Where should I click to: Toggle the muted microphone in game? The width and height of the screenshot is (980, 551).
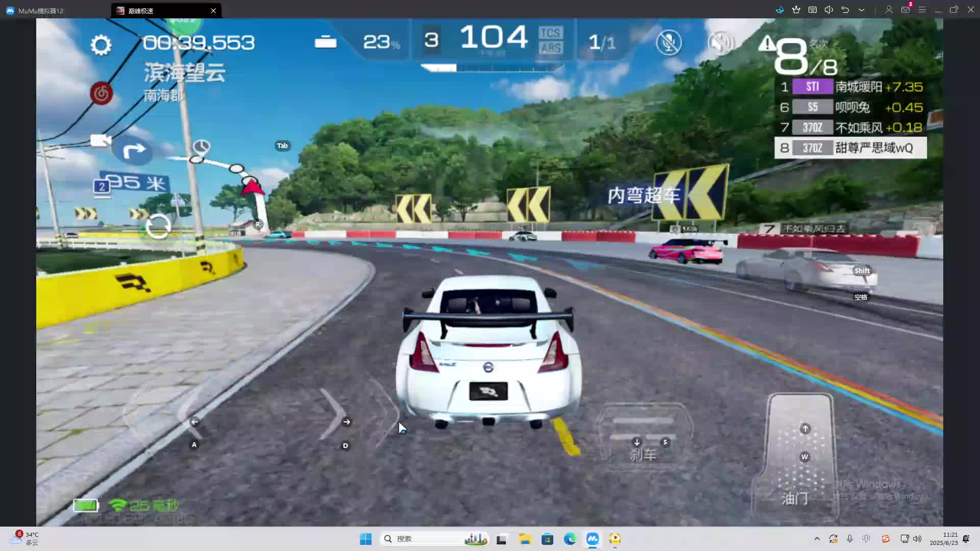(669, 42)
